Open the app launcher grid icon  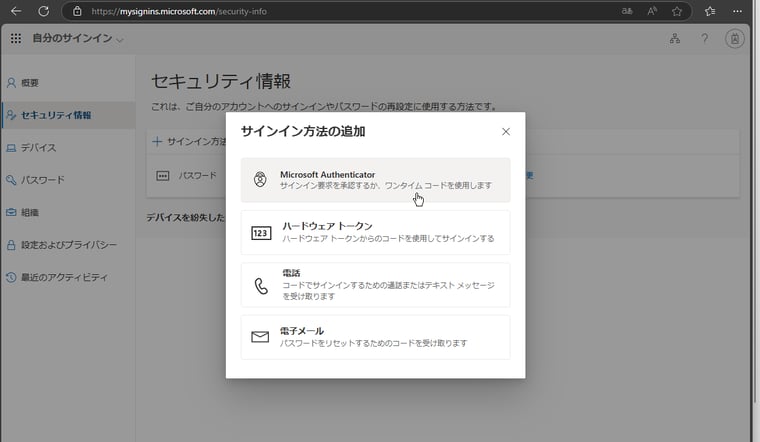pyautogui.click(x=16, y=38)
